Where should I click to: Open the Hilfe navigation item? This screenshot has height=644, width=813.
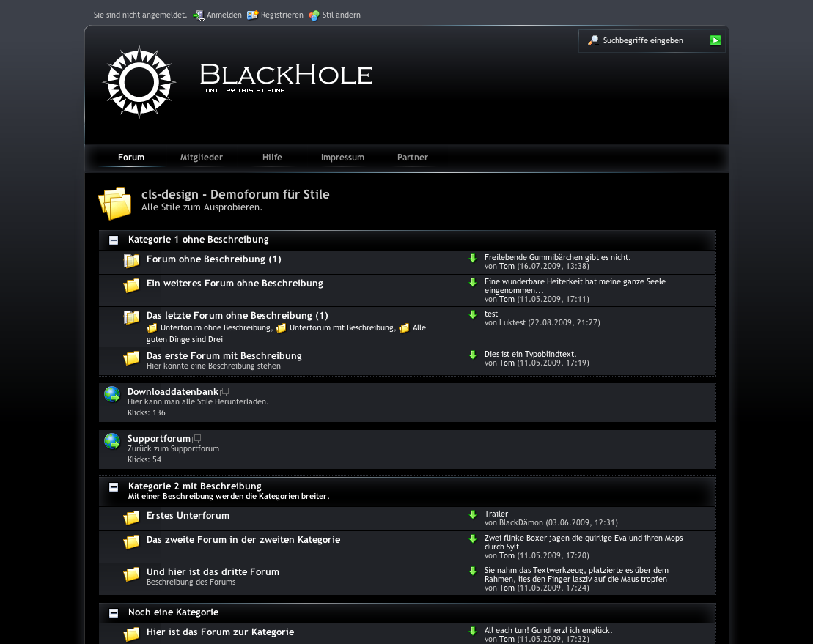[x=272, y=158]
